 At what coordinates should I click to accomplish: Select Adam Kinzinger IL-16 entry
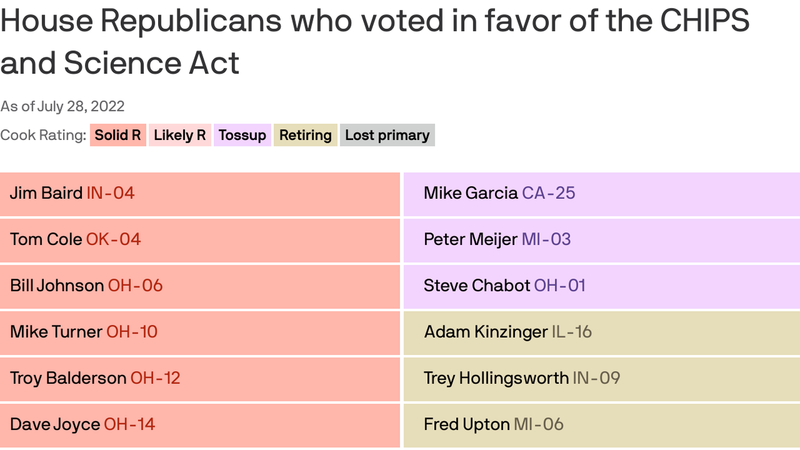tap(601, 331)
